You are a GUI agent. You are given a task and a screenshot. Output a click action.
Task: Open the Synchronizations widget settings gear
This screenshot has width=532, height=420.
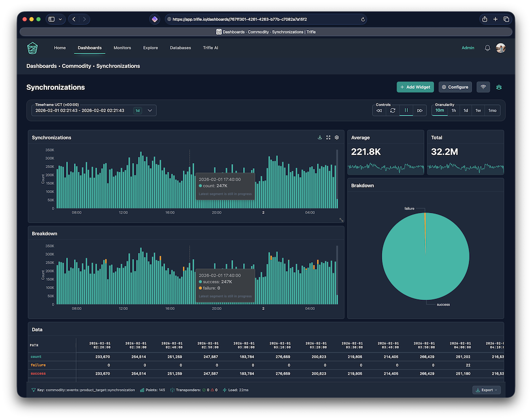[x=337, y=137]
